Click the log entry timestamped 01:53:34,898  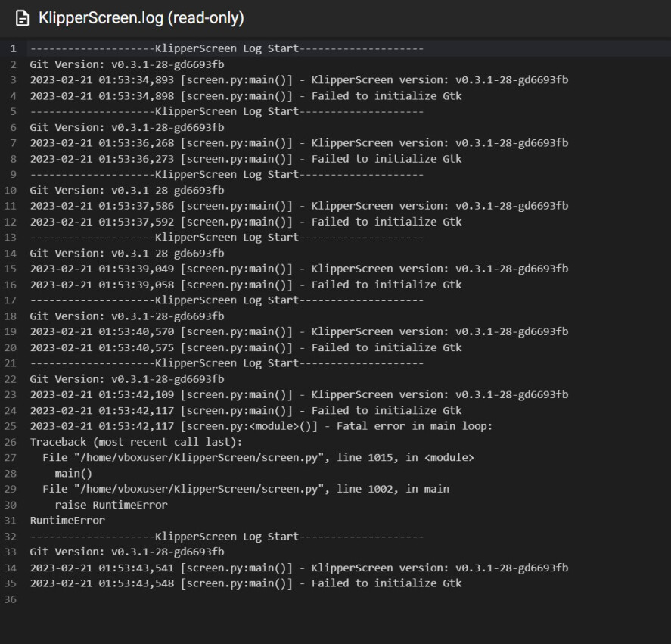coord(246,96)
